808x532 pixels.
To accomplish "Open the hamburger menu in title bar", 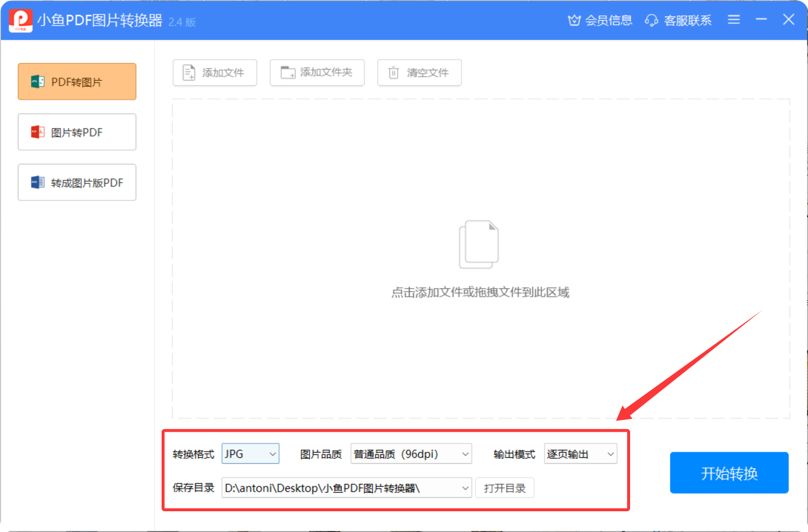I will tap(734, 20).
